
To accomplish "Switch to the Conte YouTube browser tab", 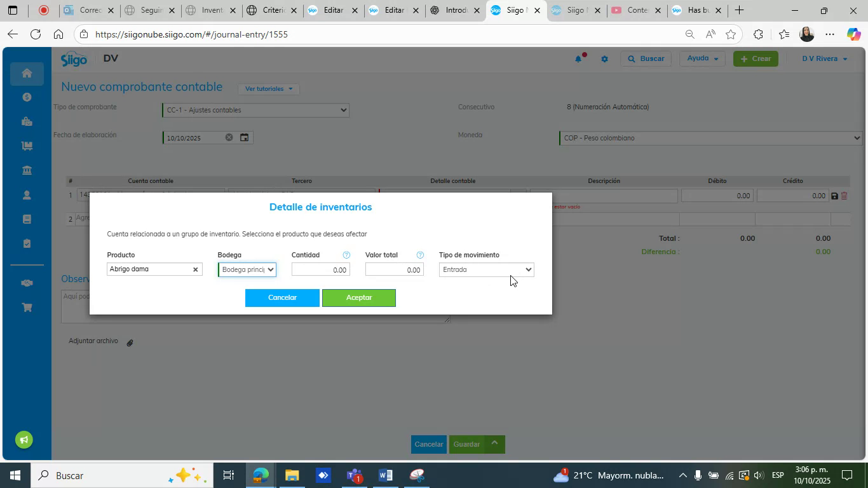I will (x=637, y=10).
